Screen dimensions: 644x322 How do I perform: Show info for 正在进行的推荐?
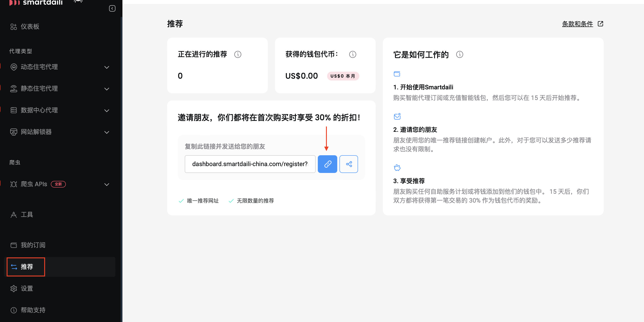[238, 54]
